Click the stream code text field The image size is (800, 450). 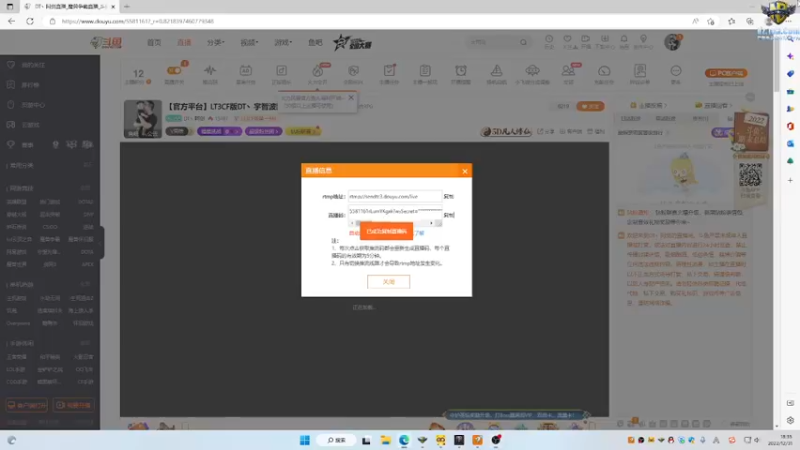pyautogui.click(x=395, y=211)
